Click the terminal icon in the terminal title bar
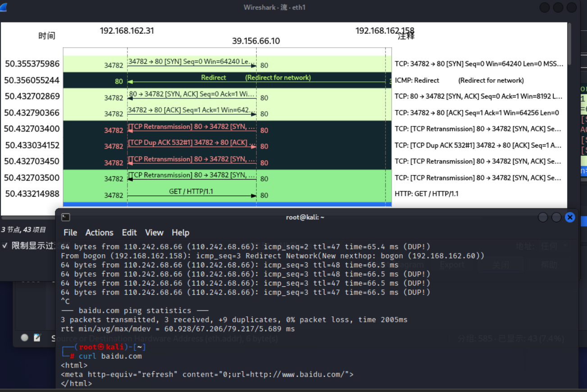The width and height of the screenshot is (587, 392). tap(66, 217)
